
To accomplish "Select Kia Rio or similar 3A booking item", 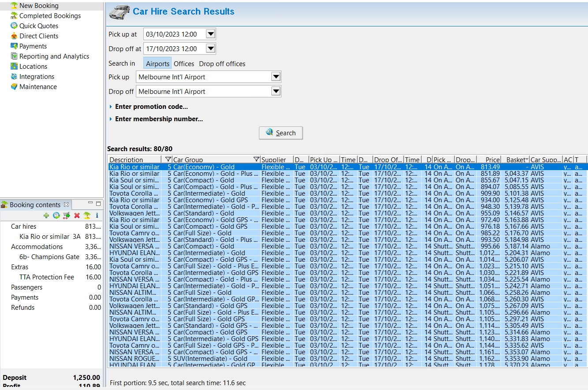I will (51, 237).
